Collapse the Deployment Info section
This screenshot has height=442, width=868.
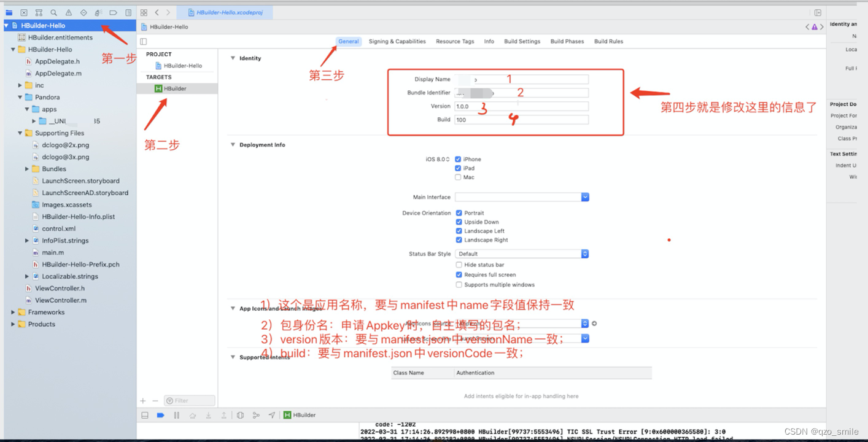(233, 145)
